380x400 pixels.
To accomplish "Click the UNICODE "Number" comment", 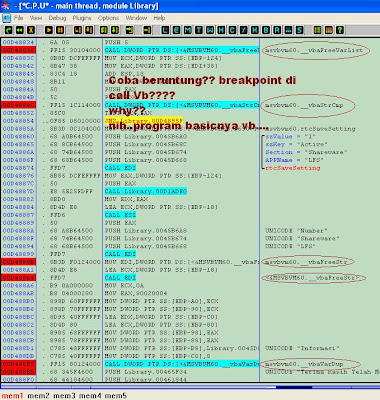I will point(296,231).
